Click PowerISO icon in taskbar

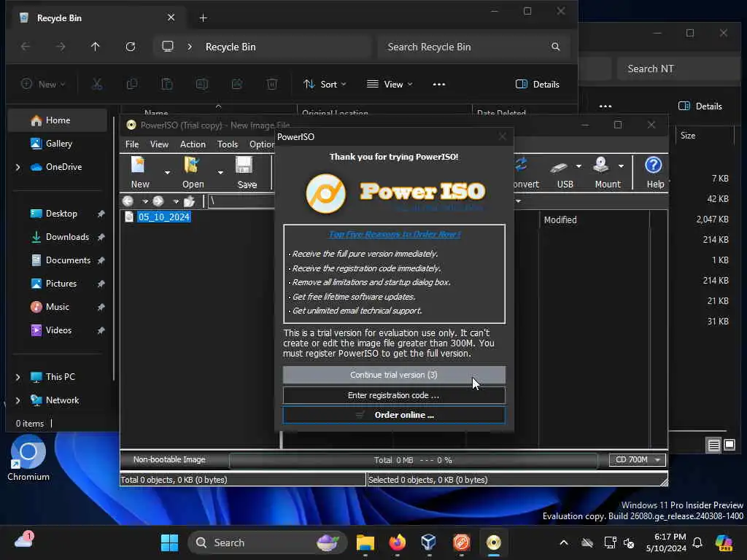[494, 542]
